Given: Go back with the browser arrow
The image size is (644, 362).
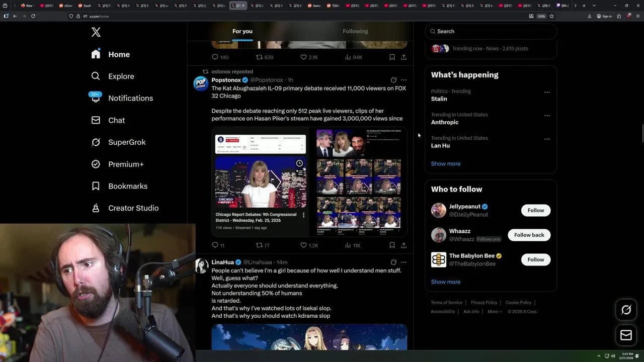Looking at the screenshot, I should [15, 16].
